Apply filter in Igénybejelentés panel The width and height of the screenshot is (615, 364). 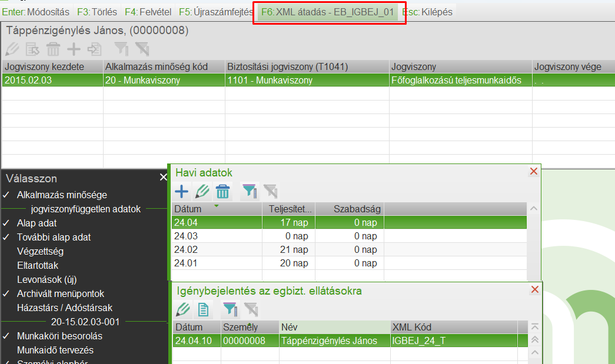point(230,309)
